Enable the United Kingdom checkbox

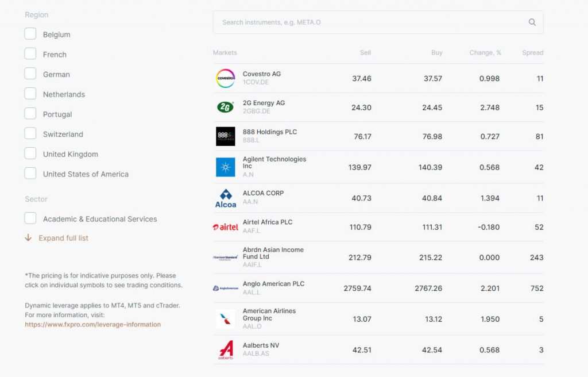[30, 153]
